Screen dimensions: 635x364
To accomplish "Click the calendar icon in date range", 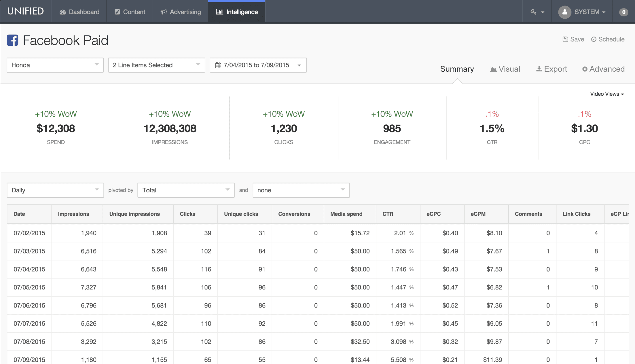I will (218, 65).
